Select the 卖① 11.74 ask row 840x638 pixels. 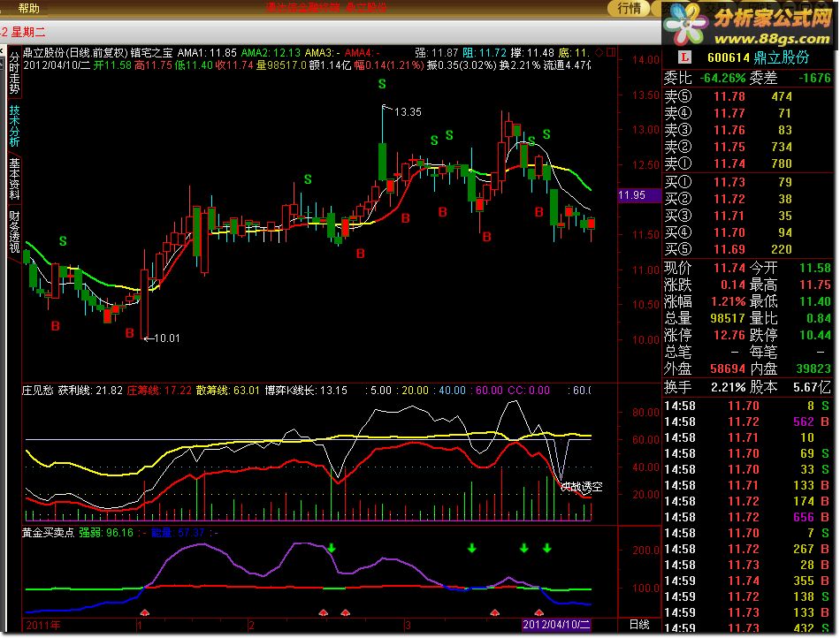(749, 163)
